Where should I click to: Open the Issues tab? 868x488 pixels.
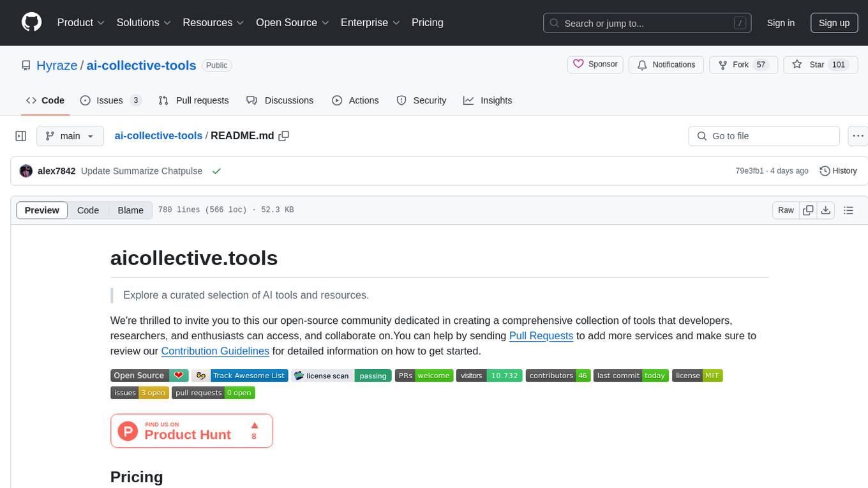(x=111, y=100)
